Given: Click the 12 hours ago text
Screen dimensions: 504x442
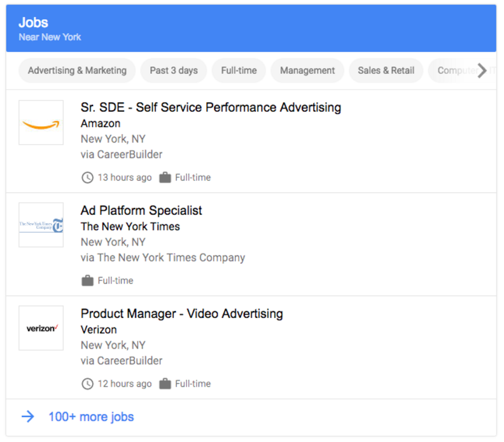Looking at the screenshot, I should point(124,384).
